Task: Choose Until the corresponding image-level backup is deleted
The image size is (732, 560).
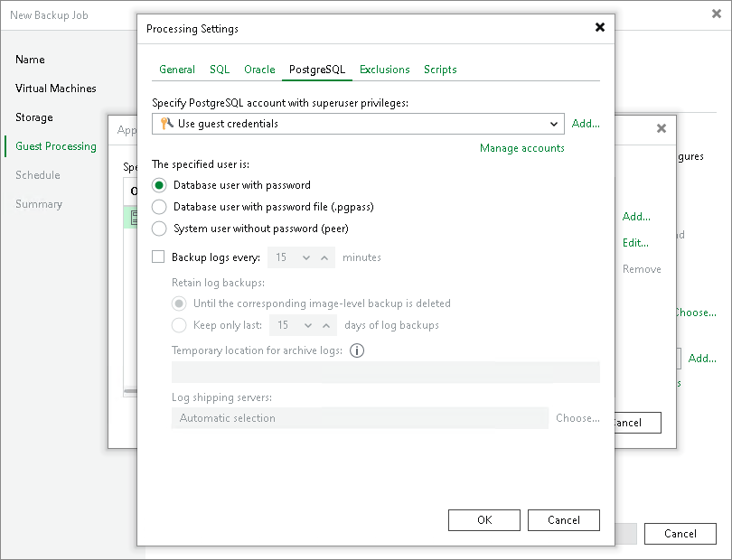Action: [179, 303]
